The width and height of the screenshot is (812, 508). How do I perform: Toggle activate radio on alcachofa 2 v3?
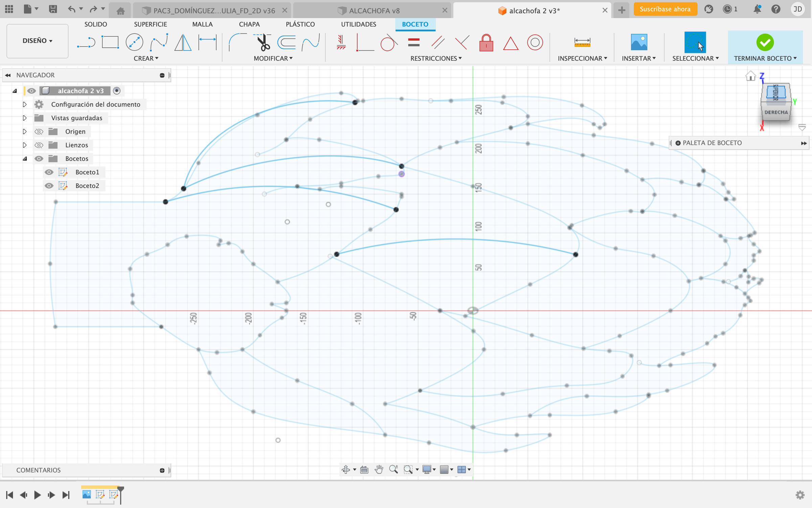pos(117,91)
